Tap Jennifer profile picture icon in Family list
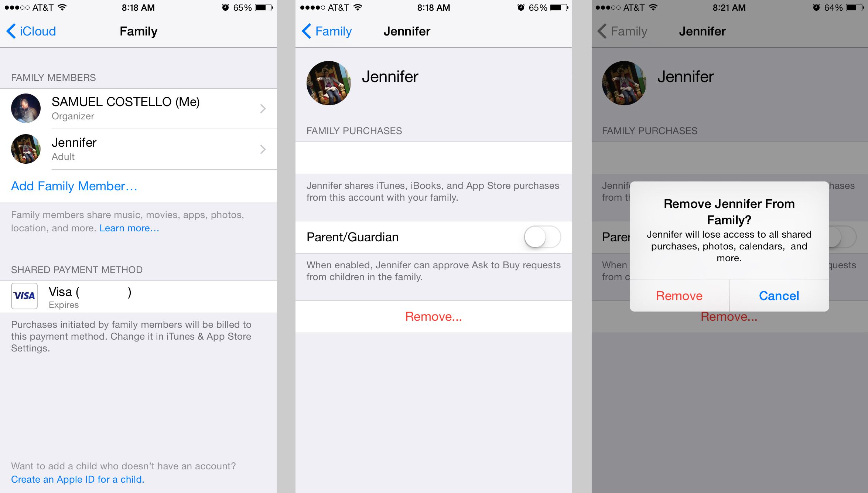The width and height of the screenshot is (868, 493). 25,149
